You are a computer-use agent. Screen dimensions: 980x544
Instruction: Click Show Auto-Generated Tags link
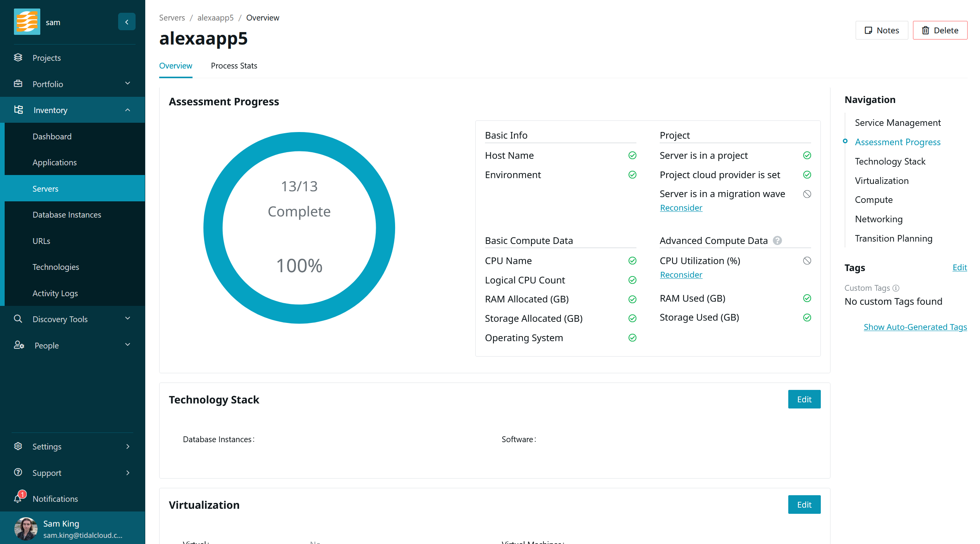click(915, 327)
